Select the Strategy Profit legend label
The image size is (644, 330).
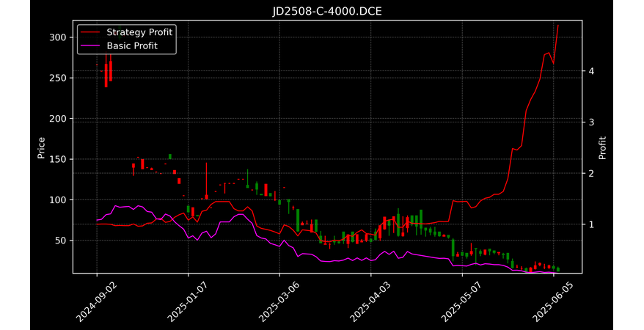click(139, 32)
